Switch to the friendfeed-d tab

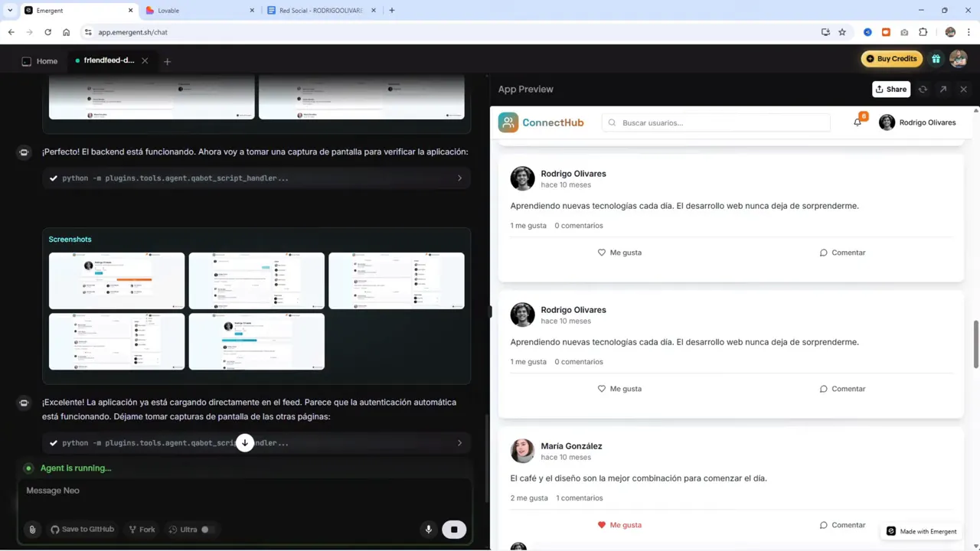click(109, 60)
